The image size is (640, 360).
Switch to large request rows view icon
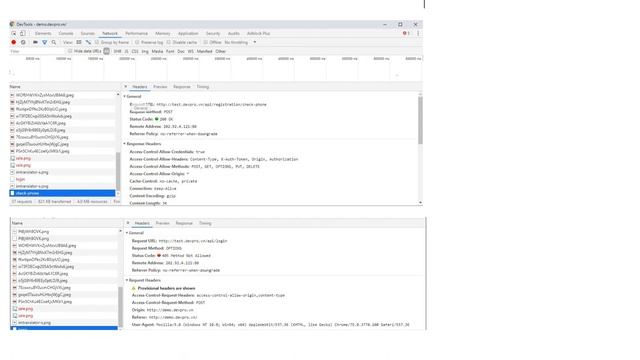pos(79,42)
